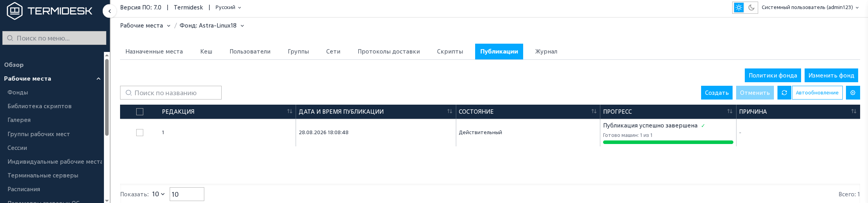This screenshot has width=868, height=203.
Task: Open Галерея in the sidebar
Action: (x=19, y=120)
